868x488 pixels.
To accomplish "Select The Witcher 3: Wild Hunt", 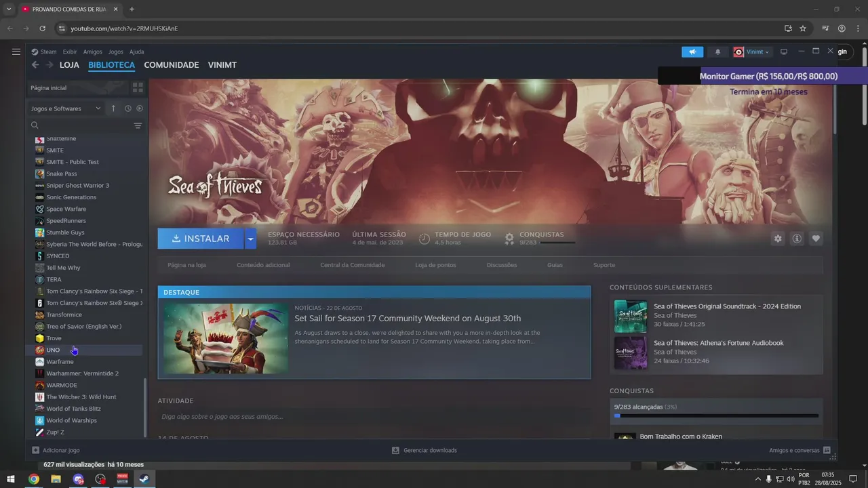I will 89,397.
